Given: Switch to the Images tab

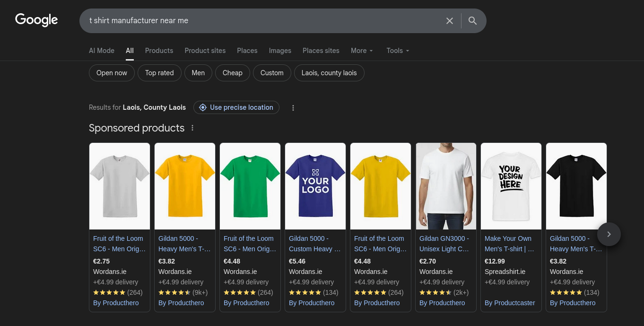Looking at the screenshot, I should click(280, 51).
